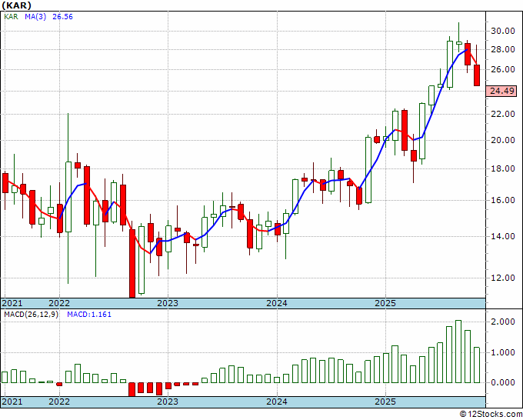The image size is (523, 420).
Task: Click the 26.56 moving average value
Action: (x=62, y=17)
